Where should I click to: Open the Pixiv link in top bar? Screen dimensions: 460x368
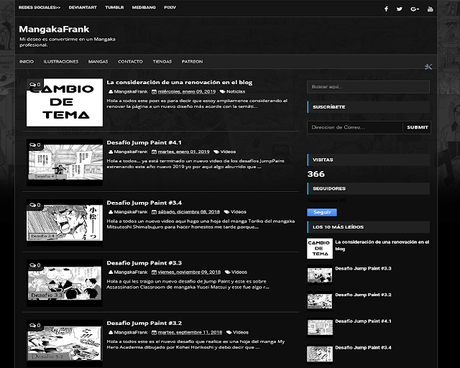click(170, 7)
